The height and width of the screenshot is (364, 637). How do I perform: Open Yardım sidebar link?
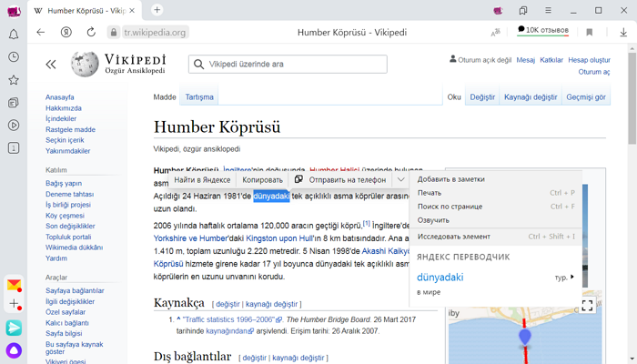pos(56,258)
